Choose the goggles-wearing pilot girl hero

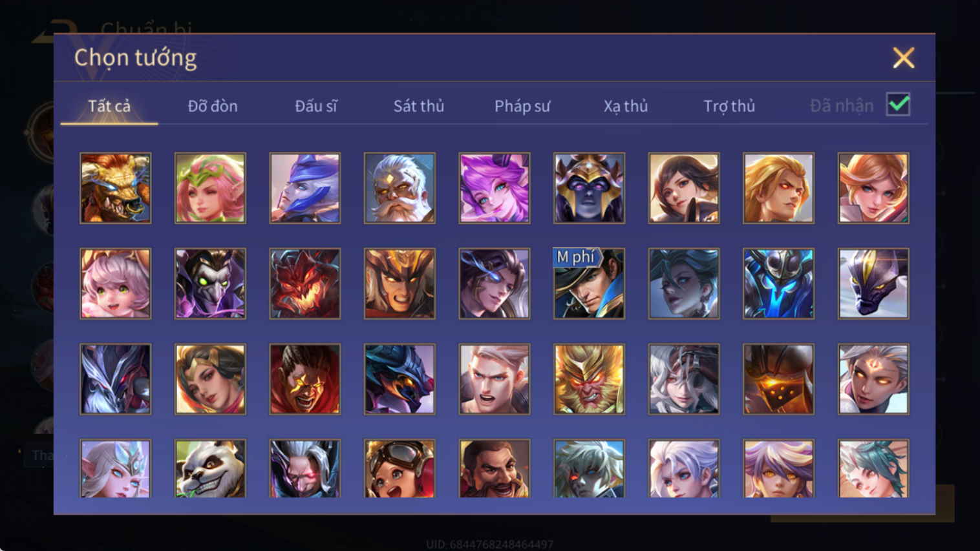[399, 468]
